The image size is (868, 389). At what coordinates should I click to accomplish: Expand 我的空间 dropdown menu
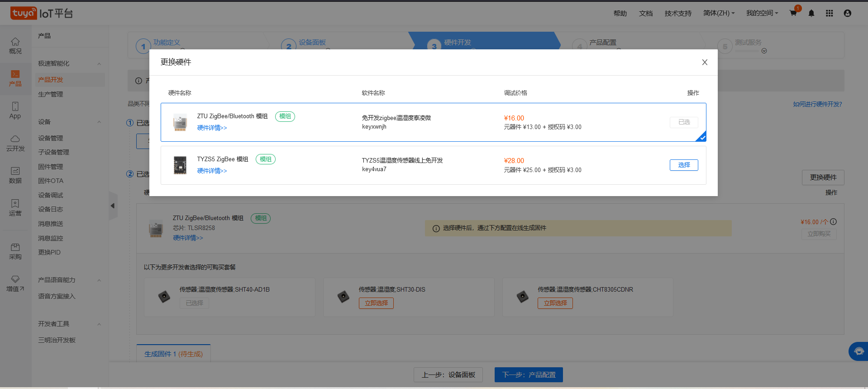762,13
